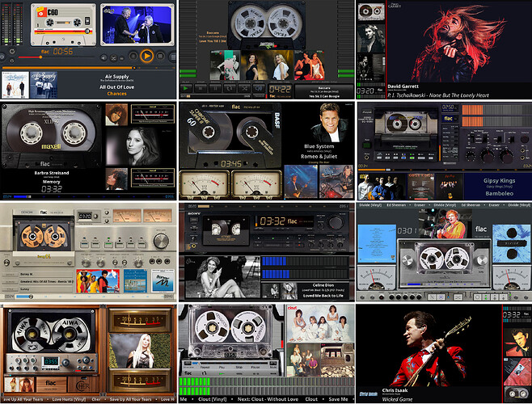The image size is (532, 404).
Task: Click the green play button in Baccara player
Action: click(186, 88)
